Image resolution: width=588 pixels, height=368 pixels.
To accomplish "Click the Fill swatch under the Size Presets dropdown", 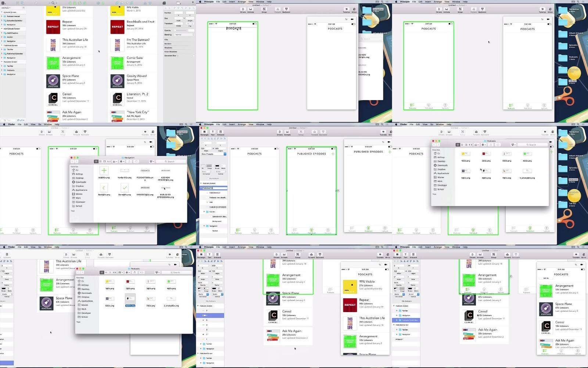I will (x=203, y=166).
